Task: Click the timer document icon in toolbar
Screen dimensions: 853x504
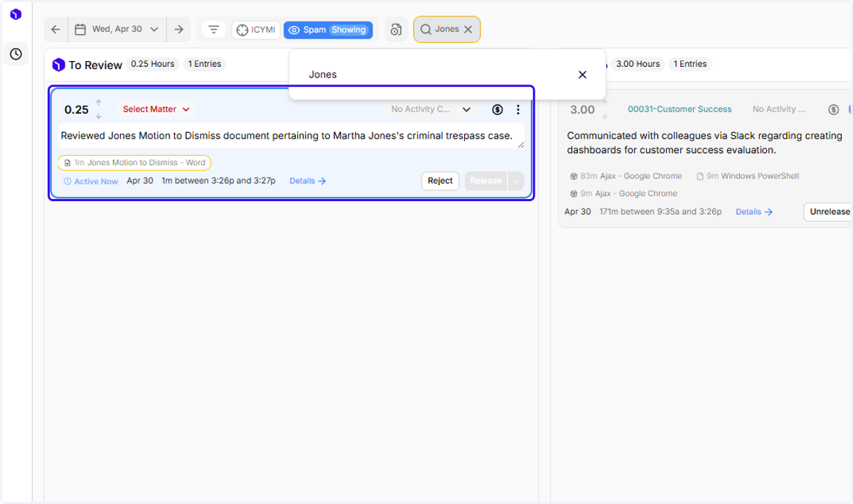Action: point(397,30)
